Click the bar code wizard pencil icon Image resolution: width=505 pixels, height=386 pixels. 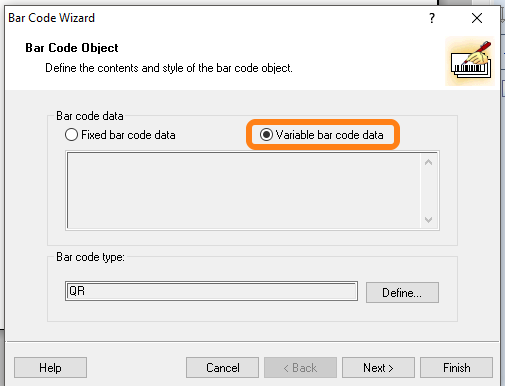(470, 61)
